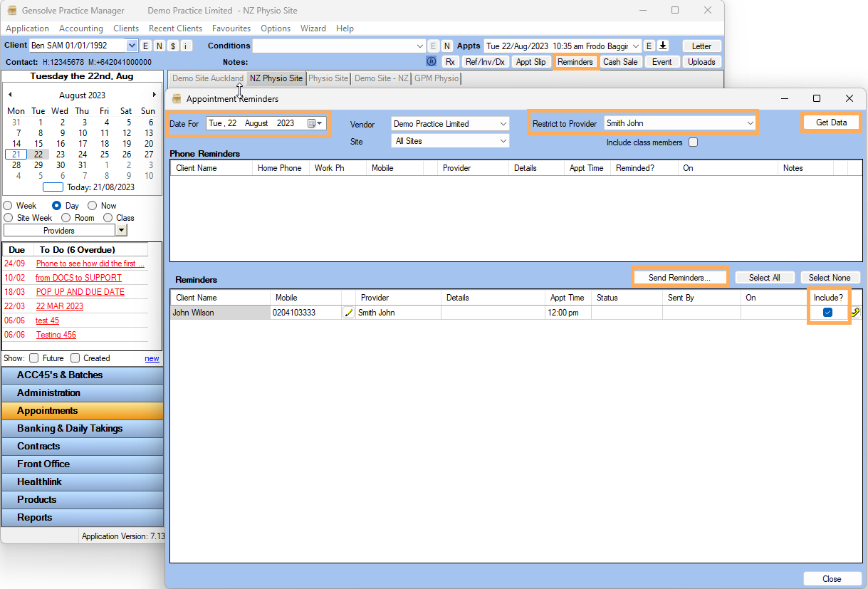Click the Reminders toolbar button
The height and width of the screenshot is (589, 868).
(x=575, y=62)
